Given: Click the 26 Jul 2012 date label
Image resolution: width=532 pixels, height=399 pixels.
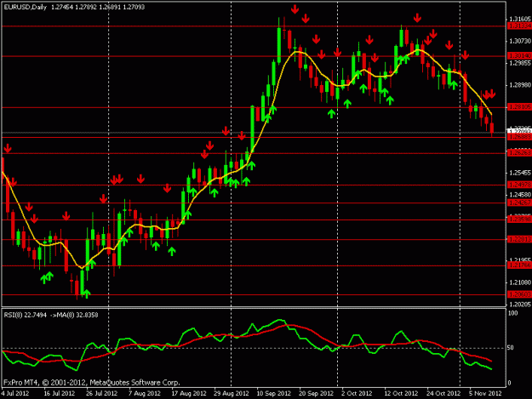Looking at the screenshot, I should pos(102,393).
